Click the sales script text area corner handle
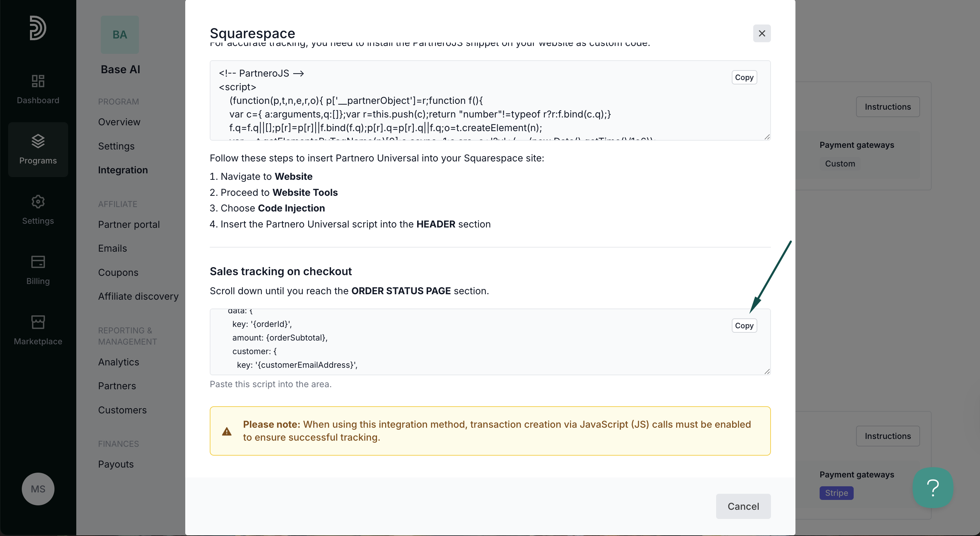980x536 pixels. (767, 372)
